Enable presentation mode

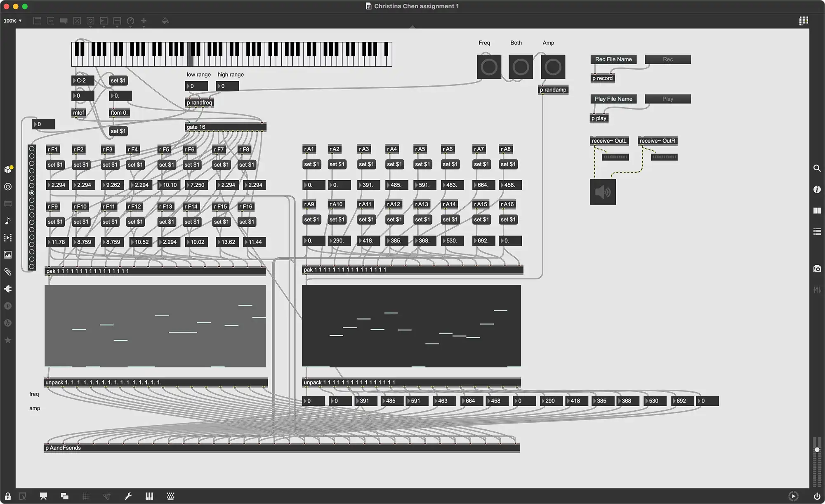[43, 496]
